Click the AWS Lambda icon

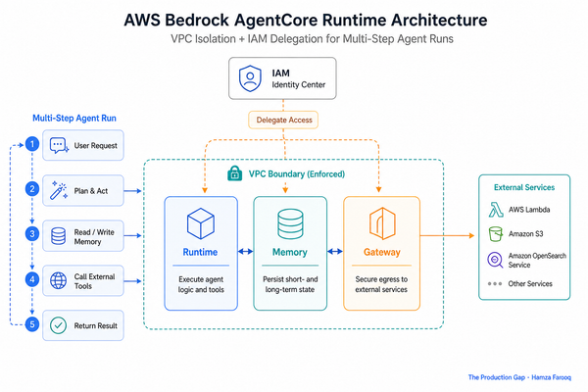click(496, 210)
